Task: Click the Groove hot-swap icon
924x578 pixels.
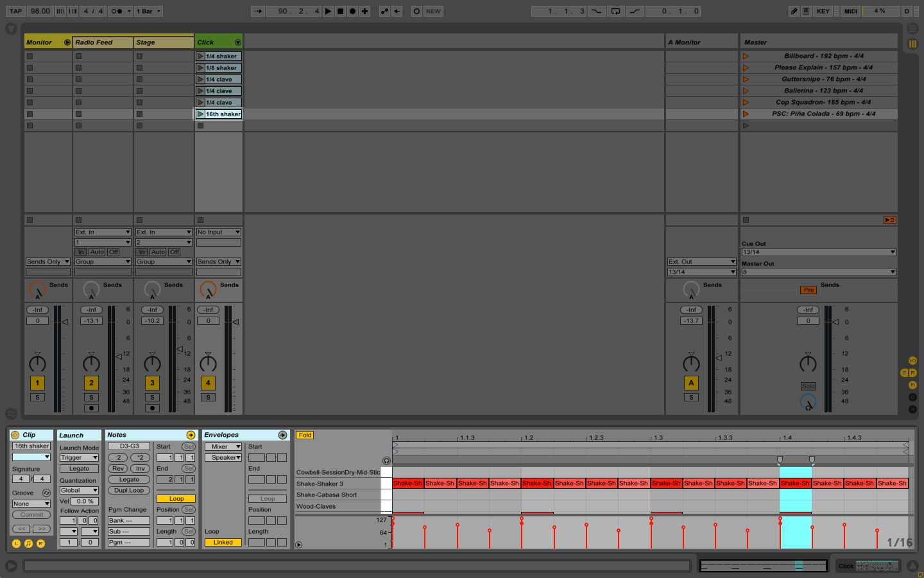Action: [46, 493]
